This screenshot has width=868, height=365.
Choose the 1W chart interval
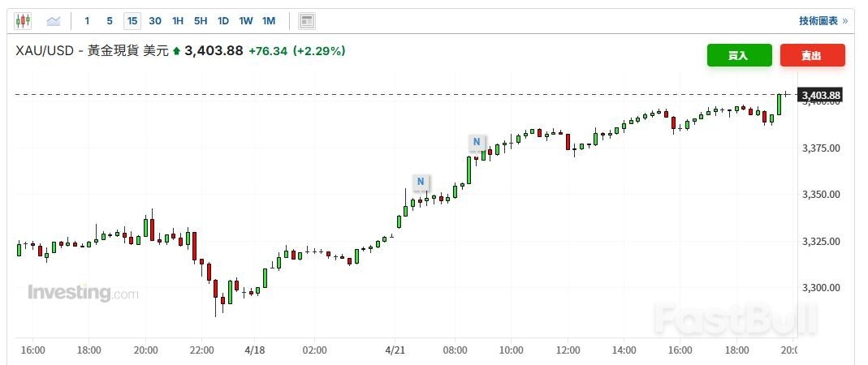coord(246,21)
